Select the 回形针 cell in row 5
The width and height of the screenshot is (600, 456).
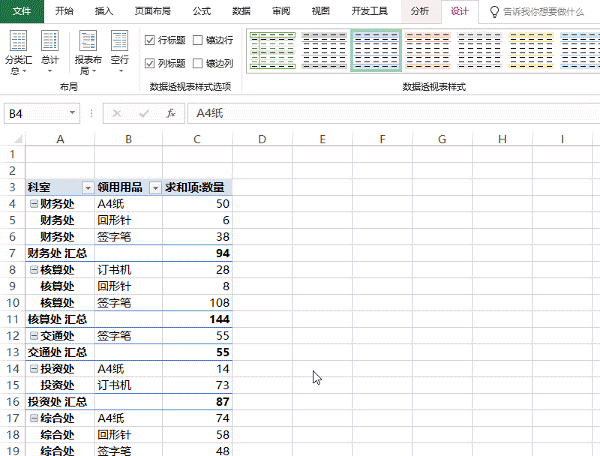[x=129, y=220]
